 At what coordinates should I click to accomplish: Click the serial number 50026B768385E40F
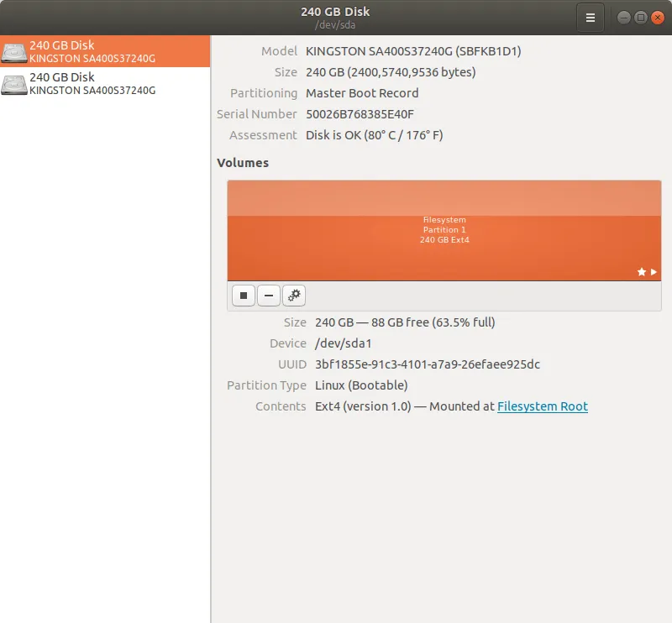(x=360, y=114)
